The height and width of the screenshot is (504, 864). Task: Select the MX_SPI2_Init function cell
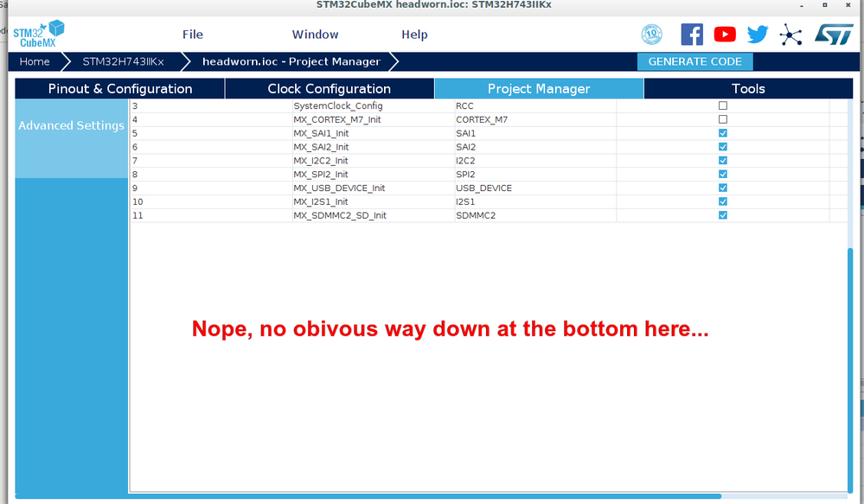pos(374,174)
